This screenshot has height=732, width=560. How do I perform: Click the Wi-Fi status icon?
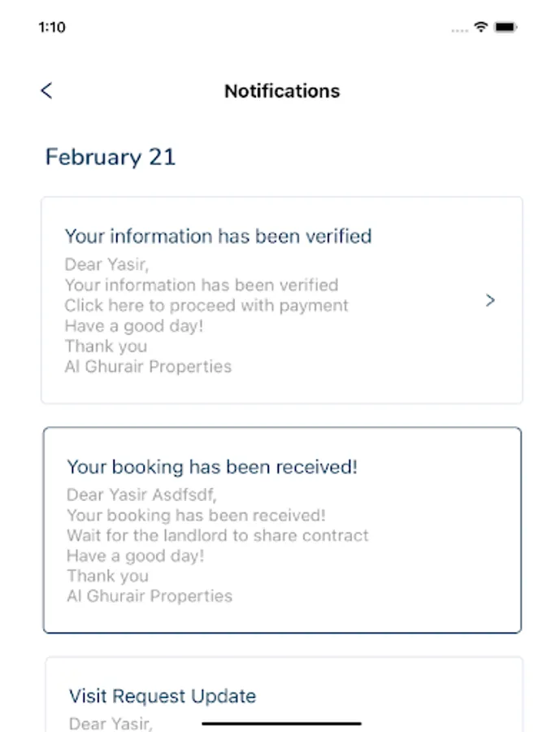point(481,27)
